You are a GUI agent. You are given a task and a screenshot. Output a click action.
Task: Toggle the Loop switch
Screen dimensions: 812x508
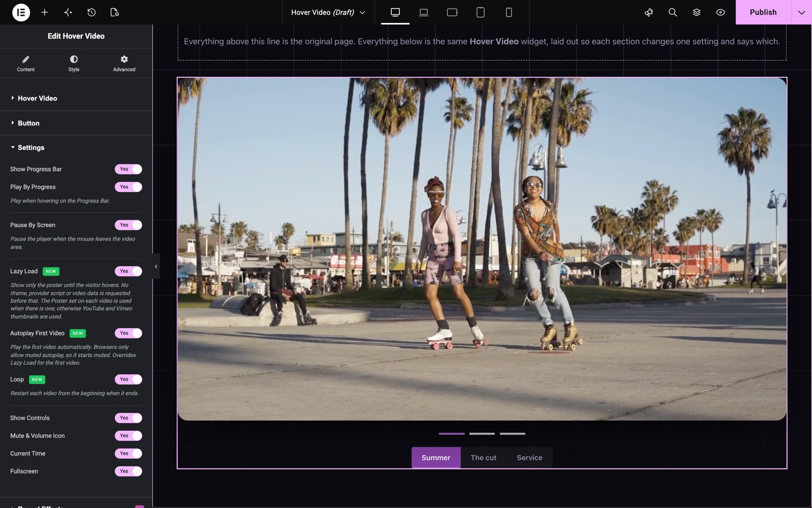tap(128, 379)
